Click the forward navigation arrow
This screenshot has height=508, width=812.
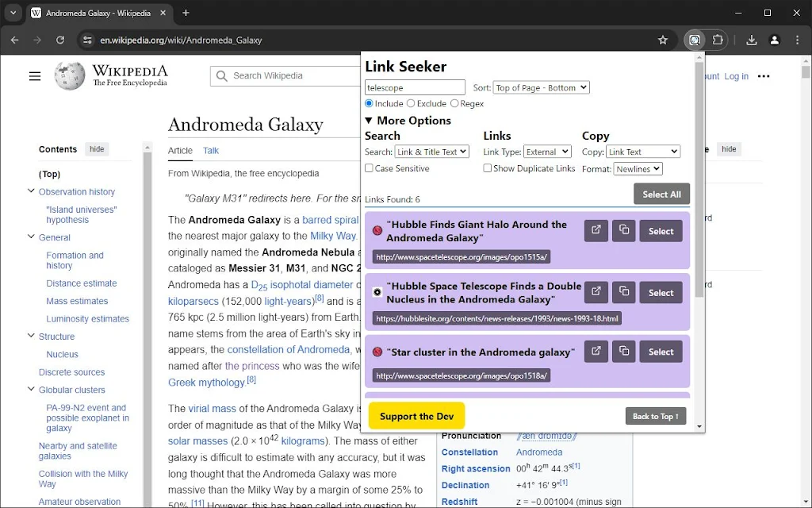point(37,40)
